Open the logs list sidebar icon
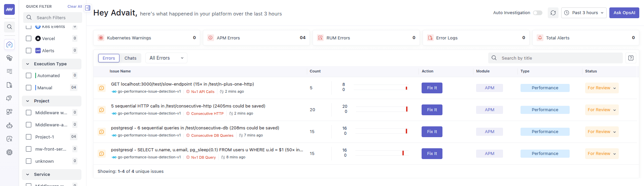 9,71
